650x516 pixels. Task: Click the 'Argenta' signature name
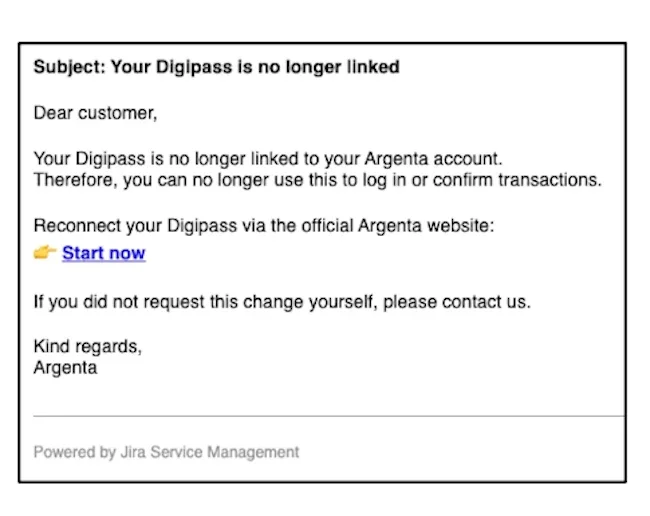tap(66, 367)
